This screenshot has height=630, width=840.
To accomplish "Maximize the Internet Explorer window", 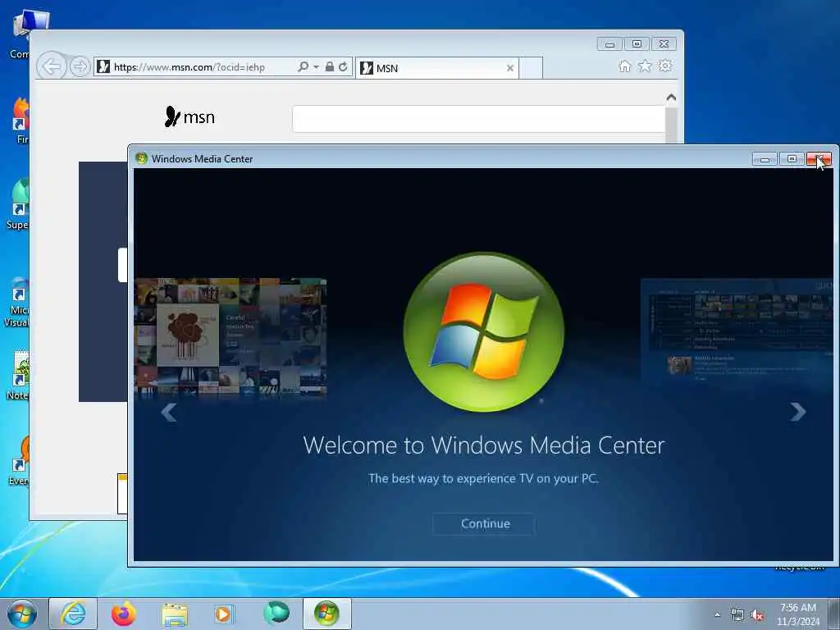I will pyautogui.click(x=637, y=44).
